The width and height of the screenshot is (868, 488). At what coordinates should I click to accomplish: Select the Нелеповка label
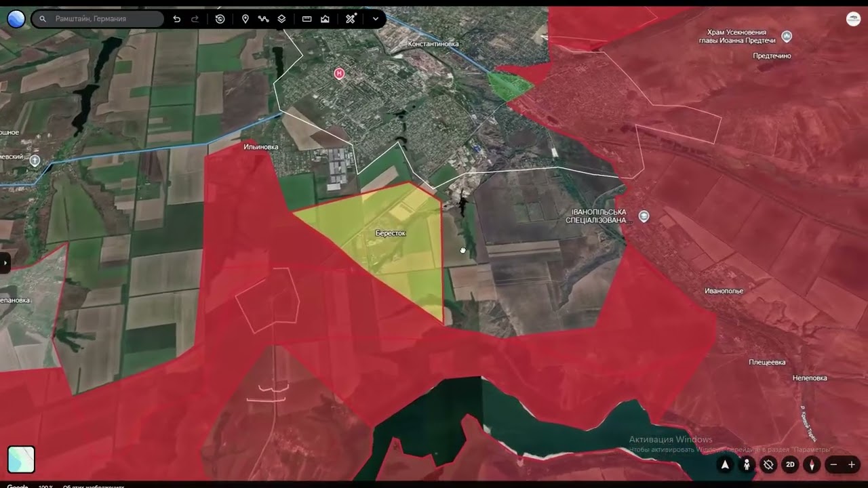810,378
